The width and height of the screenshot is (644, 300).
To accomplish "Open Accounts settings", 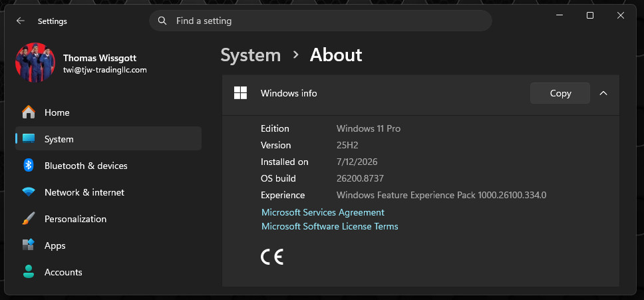I will point(108,273).
